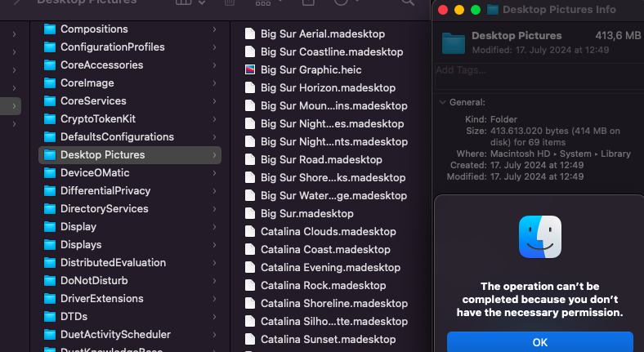
Task: Select the CryptoTokenKit folder name
Action: point(98,119)
